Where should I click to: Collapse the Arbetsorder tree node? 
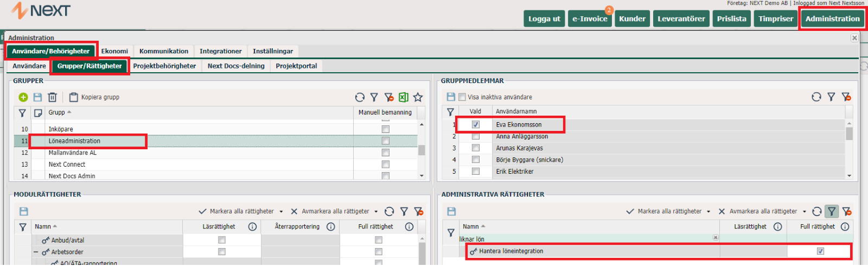tap(36, 252)
